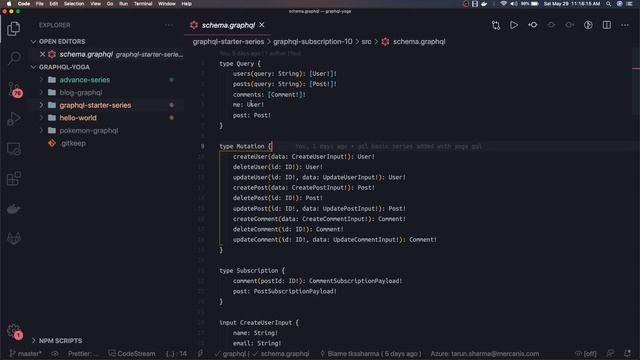This screenshot has width=640, height=360.
Task: Click graphql-subscription-10 in breadcrumb
Action: (x=313, y=42)
